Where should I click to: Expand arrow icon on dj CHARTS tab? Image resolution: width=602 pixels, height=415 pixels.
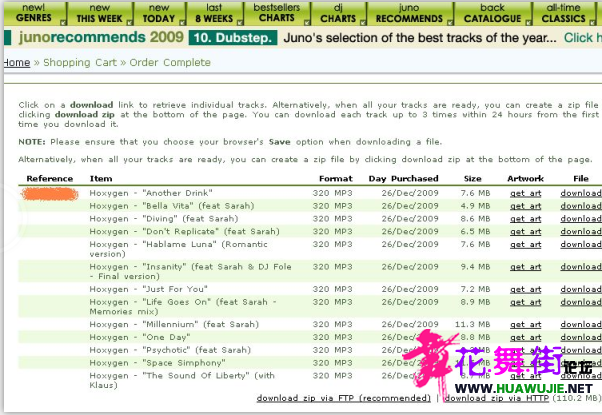(364, 23)
